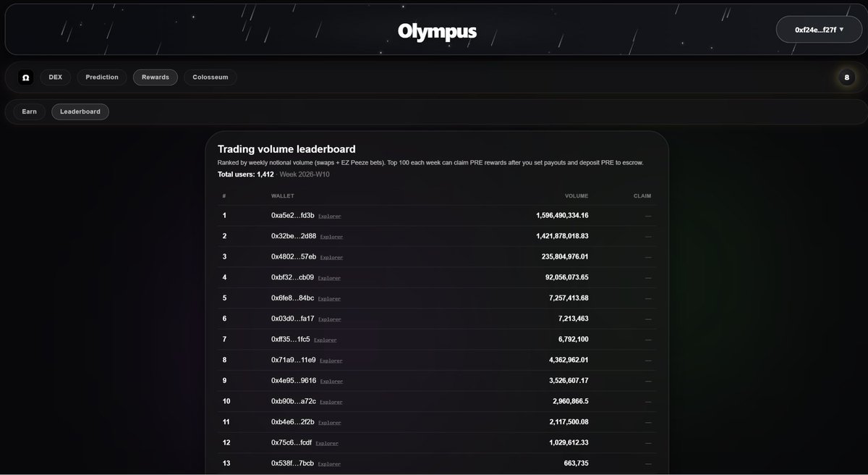Image resolution: width=868 pixels, height=475 pixels.
Task: Open Explorer link for 0x32be...2d88
Action: click(x=331, y=237)
